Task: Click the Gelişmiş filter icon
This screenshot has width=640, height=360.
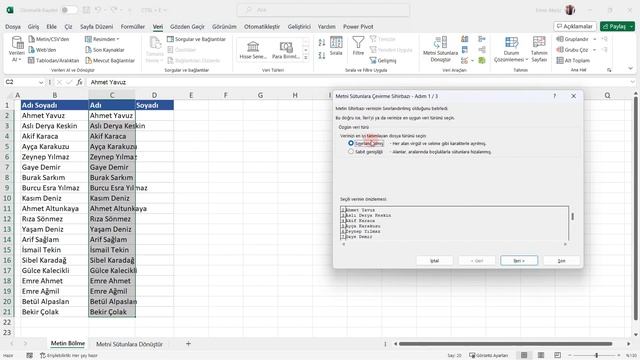Action: (373, 60)
